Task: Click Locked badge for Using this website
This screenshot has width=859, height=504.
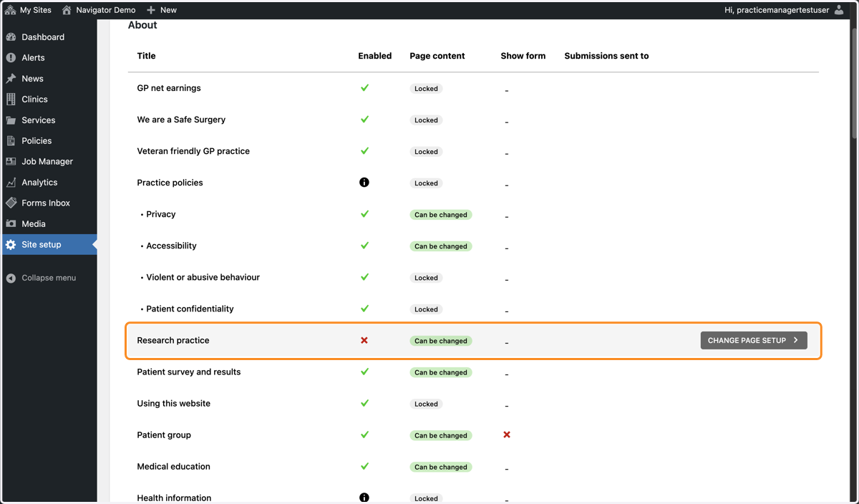Action: [x=426, y=404]
